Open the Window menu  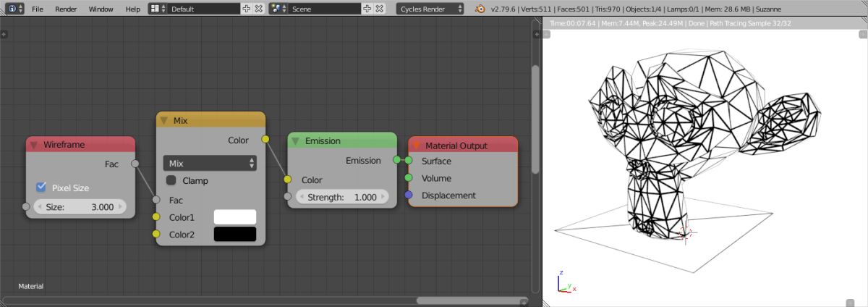point(101,9)
